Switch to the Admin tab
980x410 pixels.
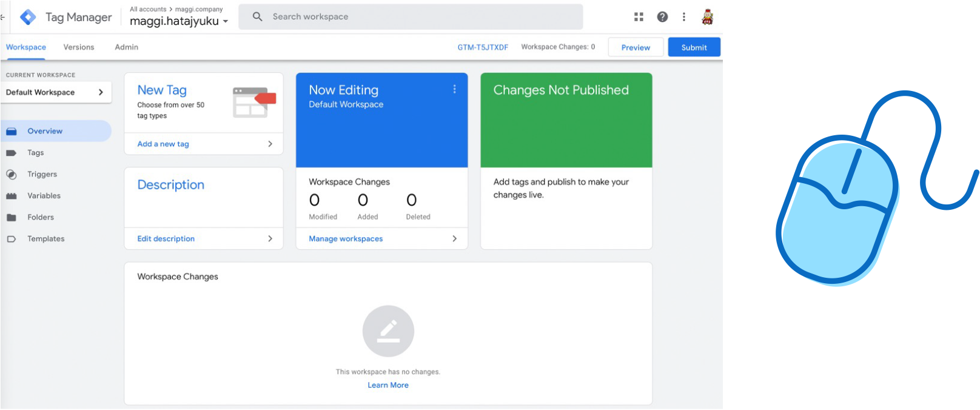127,47
